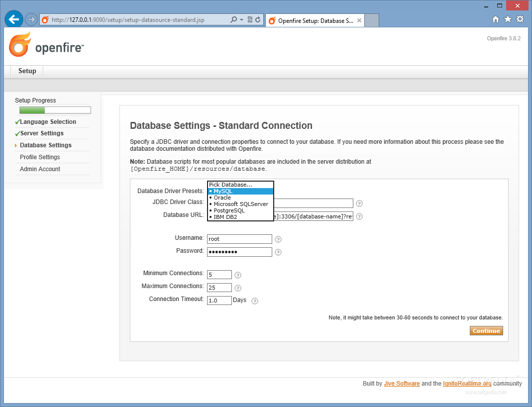Choose Microsoft SQLServer from presets list
This screenshot has height=407, width=532.
pos(240,204)
